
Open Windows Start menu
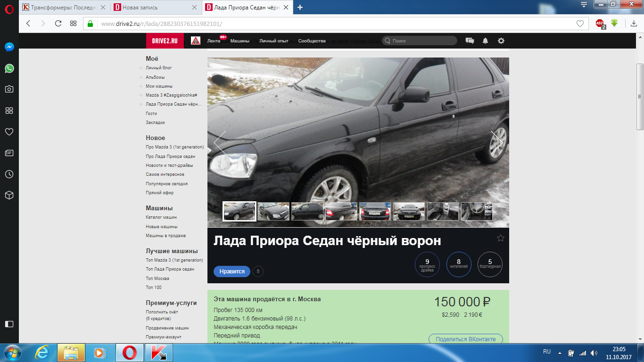pos(12,353)
